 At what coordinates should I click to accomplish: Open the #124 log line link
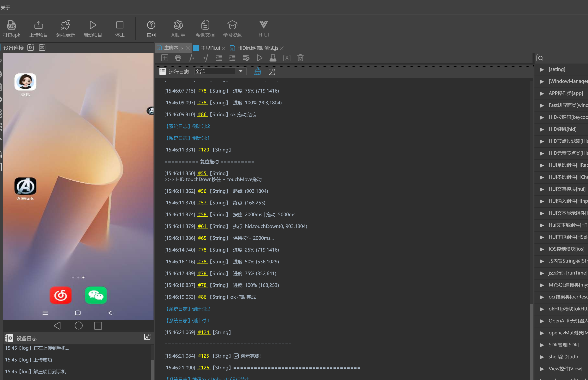coord(203,332)
